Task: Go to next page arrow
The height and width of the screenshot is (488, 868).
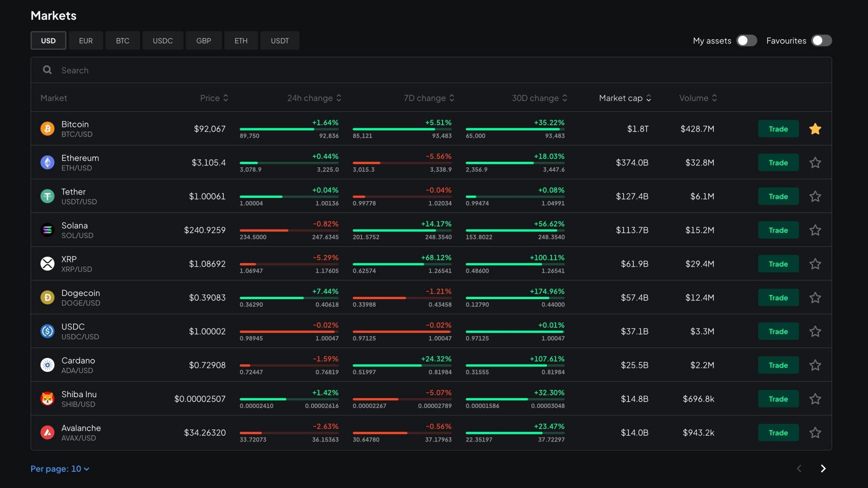Action: pos(823,469)
